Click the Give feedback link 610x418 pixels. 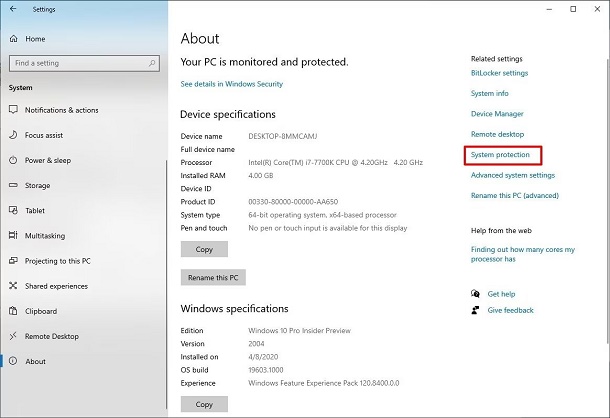point(510,310)
